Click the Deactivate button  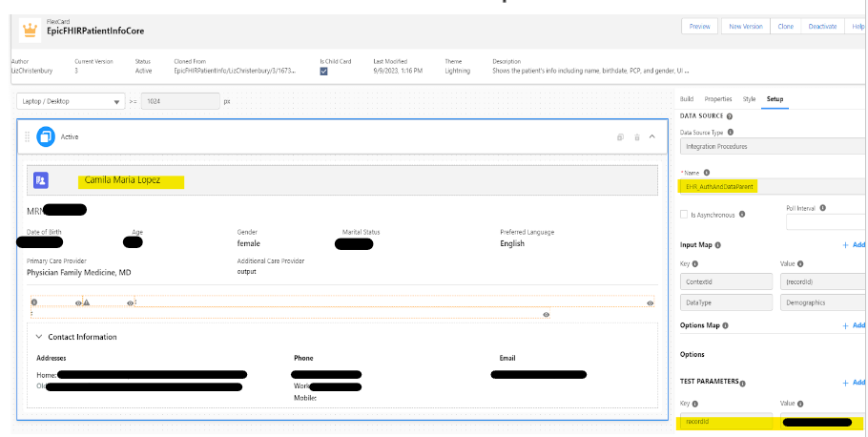tap(822, 26)
